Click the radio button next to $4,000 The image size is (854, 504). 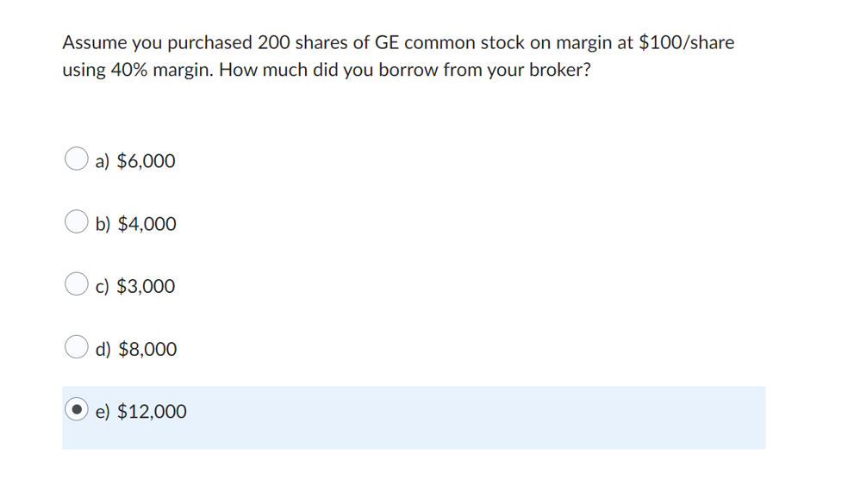pyautogui.click(x=76, y=221)
